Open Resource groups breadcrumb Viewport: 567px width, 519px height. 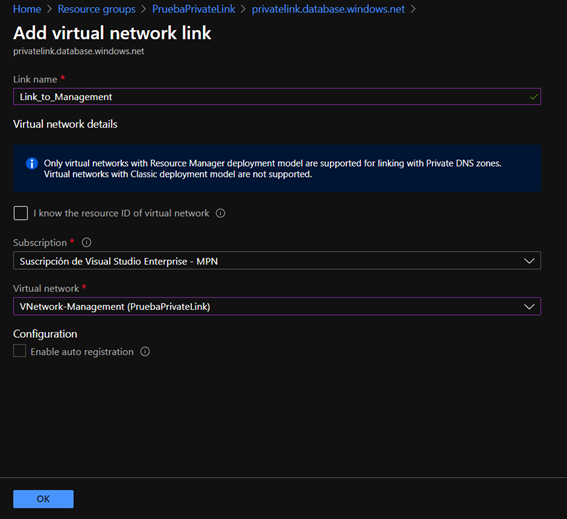[97, 9]
